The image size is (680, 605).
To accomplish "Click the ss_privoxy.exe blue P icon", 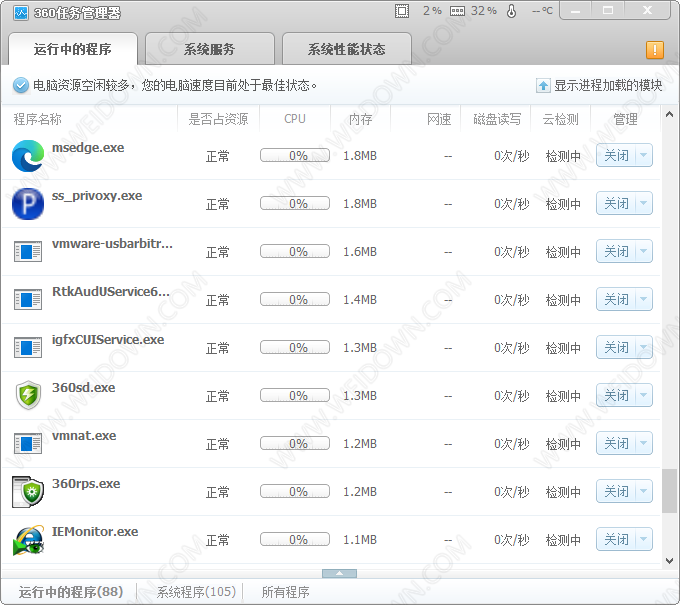I will (x=28, y=204).
